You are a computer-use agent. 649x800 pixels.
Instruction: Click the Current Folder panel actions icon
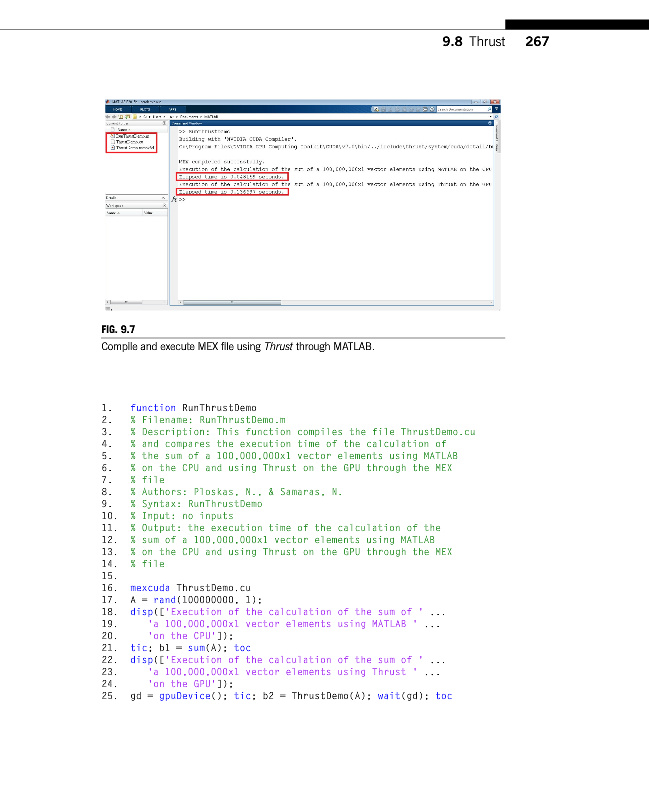(166, 124)
